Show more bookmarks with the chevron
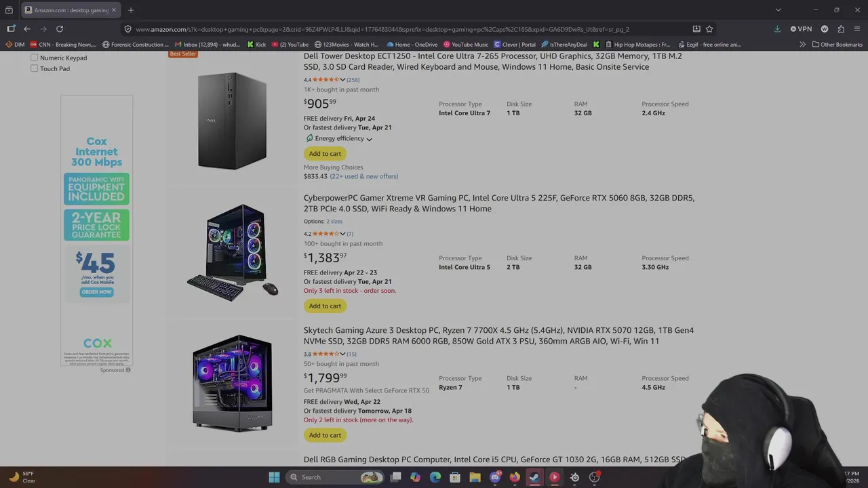Screen dimensions: 868x488 [803, 45]
